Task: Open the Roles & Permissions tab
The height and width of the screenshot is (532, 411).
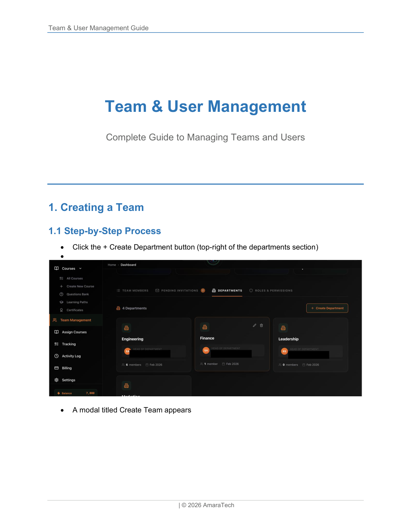Action: tap(271, 291)
